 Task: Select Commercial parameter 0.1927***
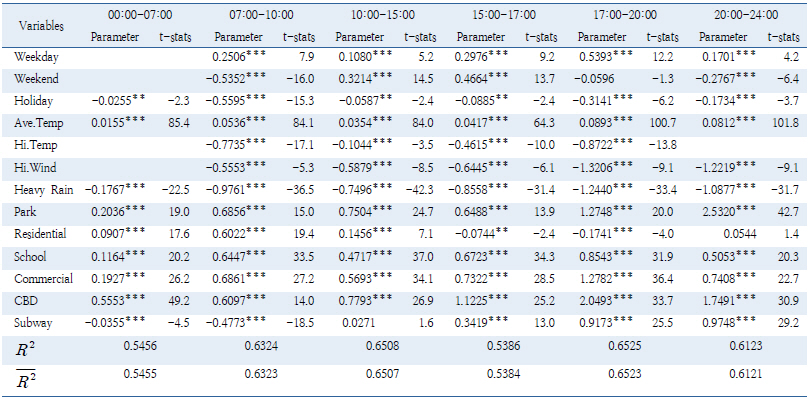[118, 278]
